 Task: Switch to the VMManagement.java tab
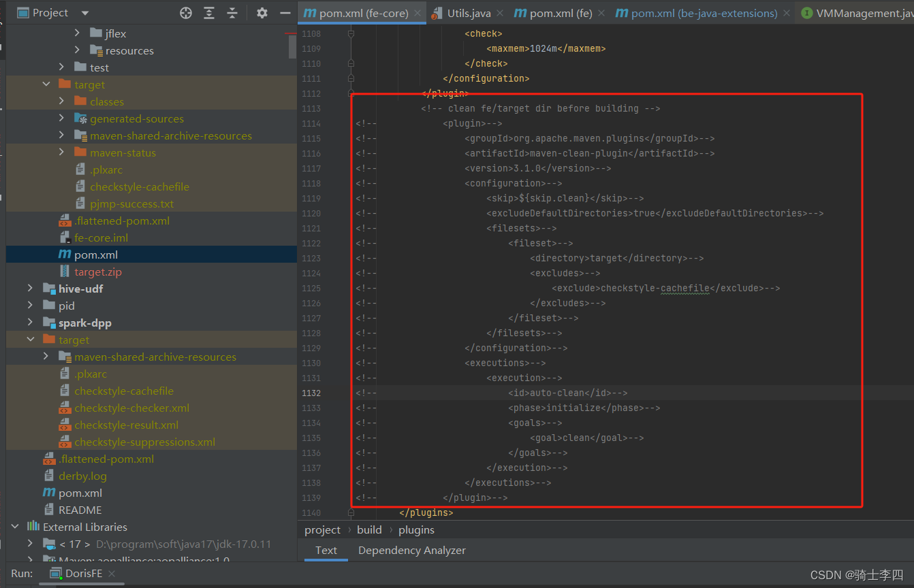(x=855, y=13)
